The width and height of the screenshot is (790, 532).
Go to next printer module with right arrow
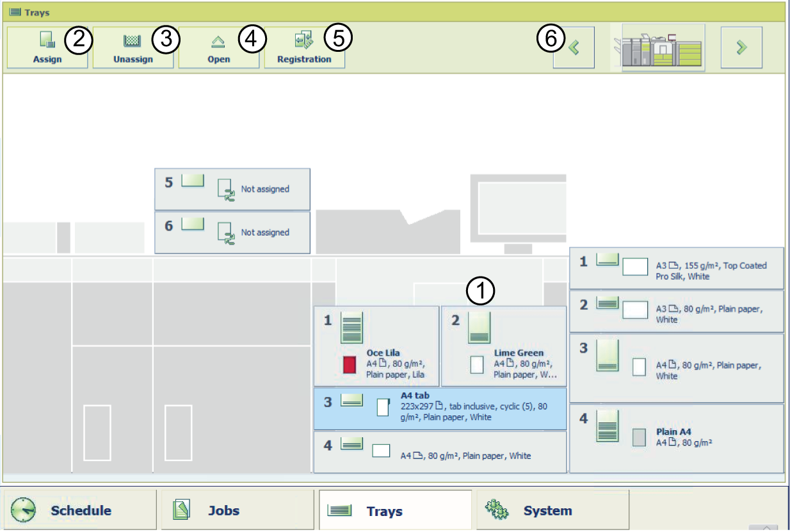coord(741,47)
